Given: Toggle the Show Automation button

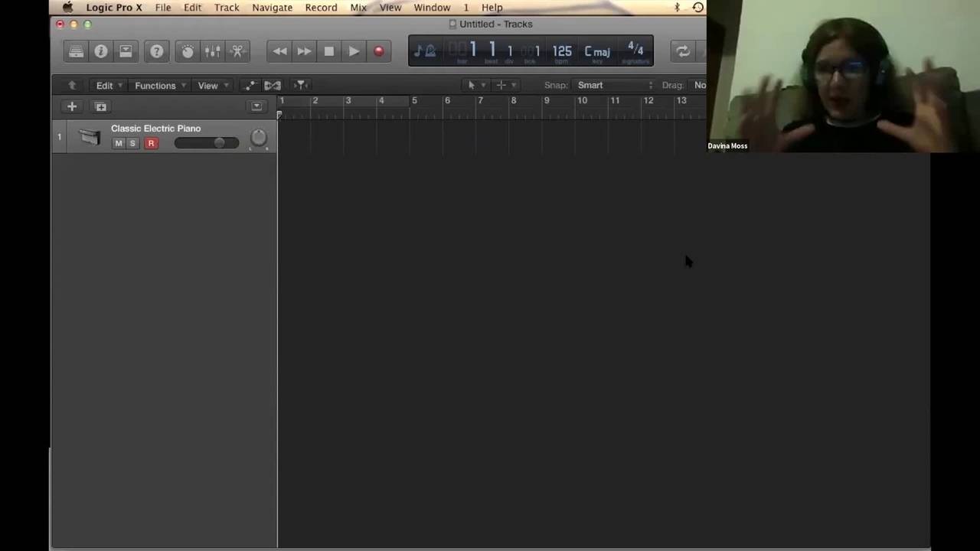Looking at the screenshot, I should tap(250, 85).
